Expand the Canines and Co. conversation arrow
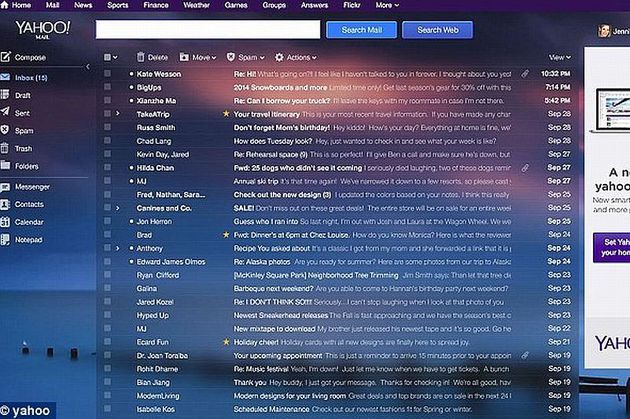Screen dimensions: 630x419 (x=117, y=208)
